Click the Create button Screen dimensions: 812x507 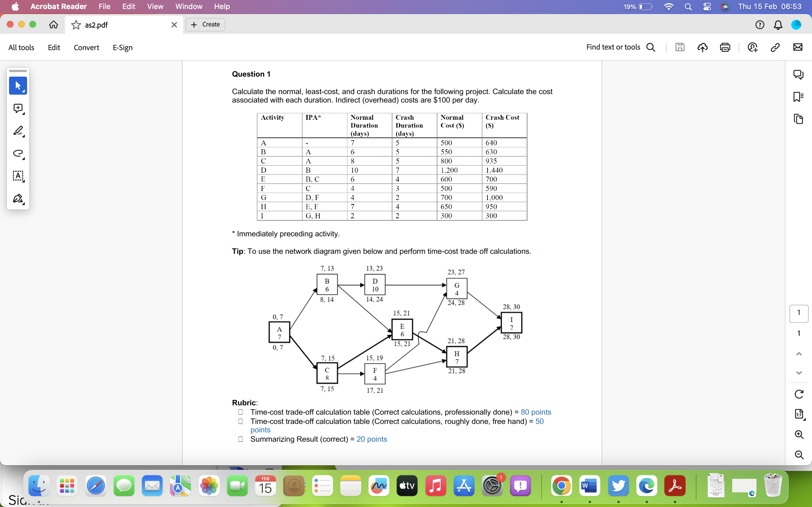pyautogui.click(x=205, y=25)
